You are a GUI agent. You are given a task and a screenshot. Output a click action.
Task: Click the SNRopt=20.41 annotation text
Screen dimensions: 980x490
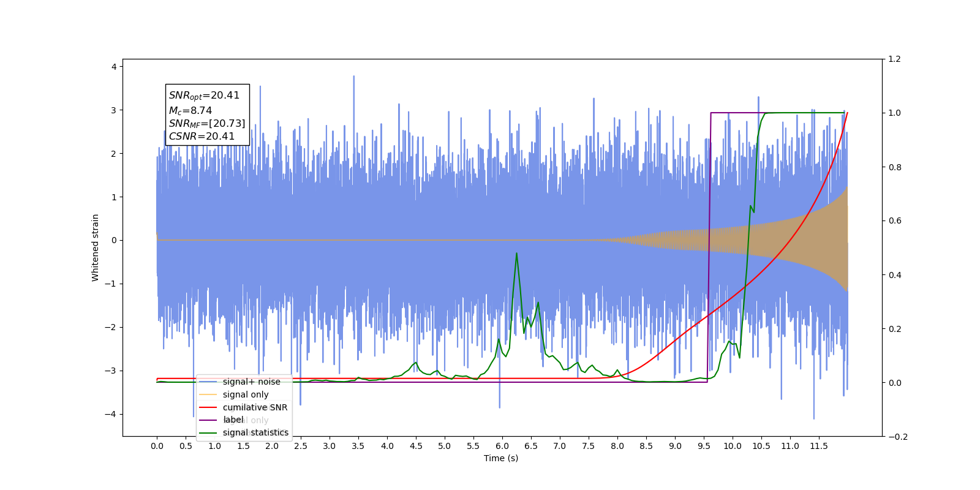(x=204, y=96)
